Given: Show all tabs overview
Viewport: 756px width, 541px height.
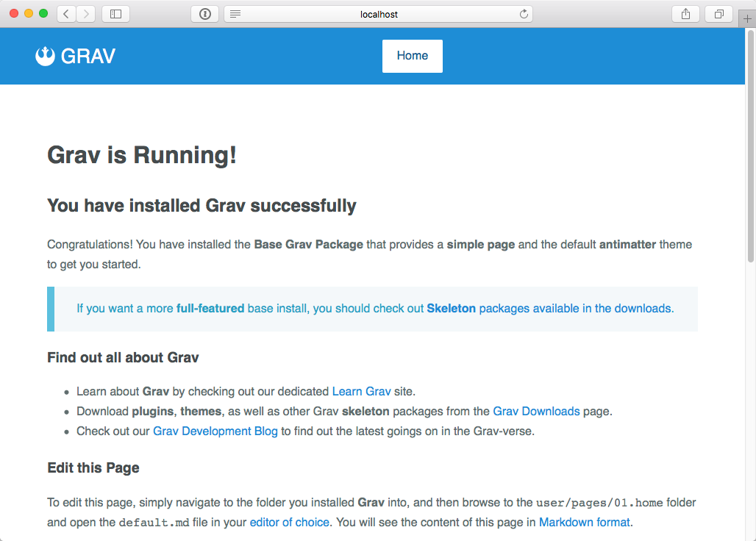Looking at the screenshot, I should [x=718, y=14].
